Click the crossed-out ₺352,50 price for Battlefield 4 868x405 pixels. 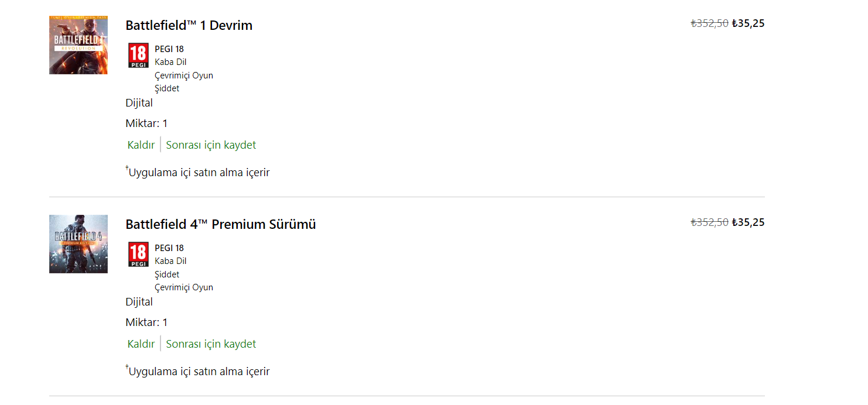[x=709, y=222]
